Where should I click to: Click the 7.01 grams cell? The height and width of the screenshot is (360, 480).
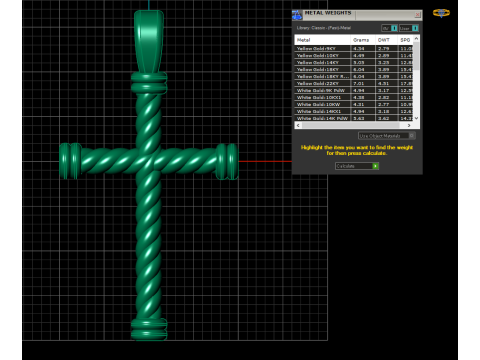click(x=363, y=83)
